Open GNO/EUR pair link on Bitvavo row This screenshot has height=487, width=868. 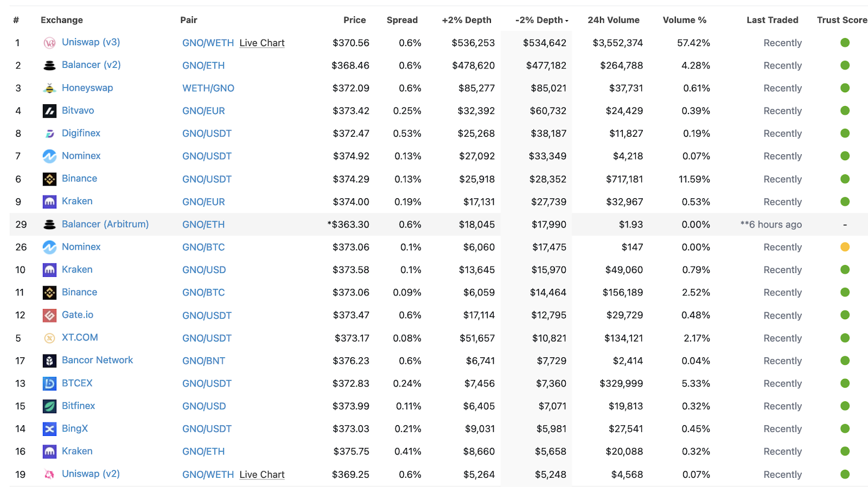pos(203,111)
